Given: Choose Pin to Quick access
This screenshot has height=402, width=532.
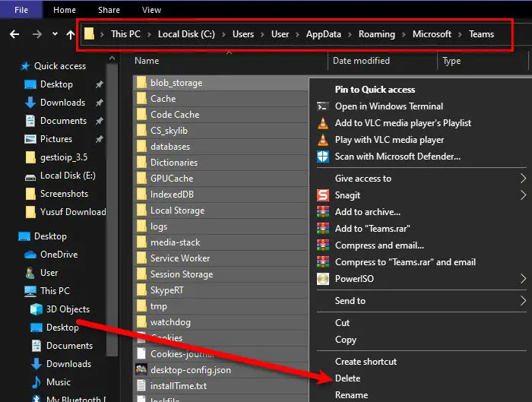Looking at the screenshot, I should point(375,90).
